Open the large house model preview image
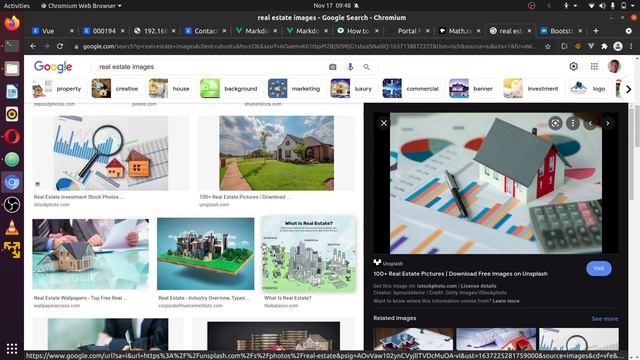The height and width of the screenshot is (360, 640). point(496,183)
